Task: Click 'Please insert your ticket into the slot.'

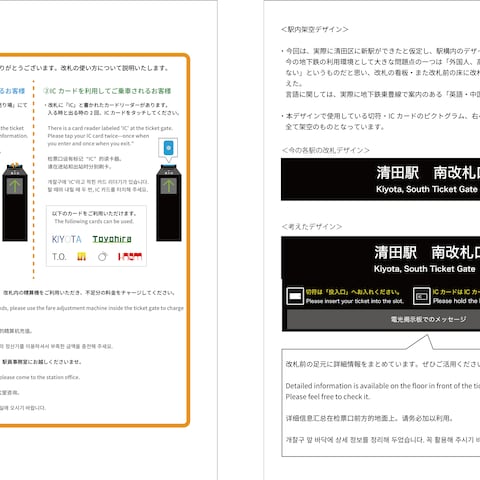Action: click(x=355, y=301)
